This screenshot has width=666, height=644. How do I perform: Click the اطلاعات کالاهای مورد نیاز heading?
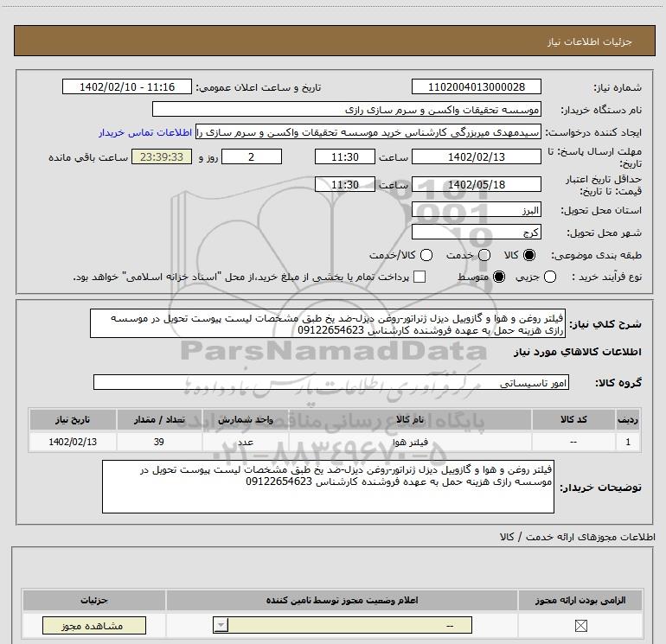tap(577, 352)
